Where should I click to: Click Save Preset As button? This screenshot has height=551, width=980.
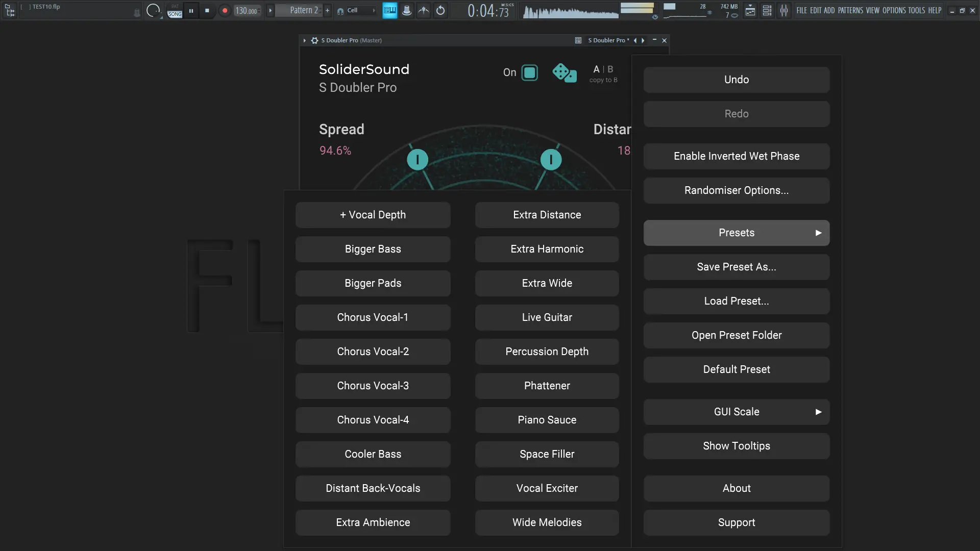click(x=736, y=267)
